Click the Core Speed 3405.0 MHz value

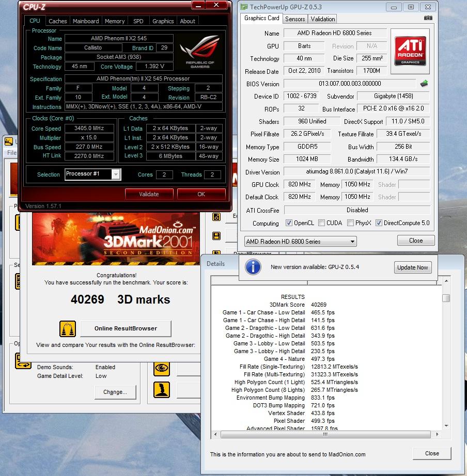[x=89, y=128]
